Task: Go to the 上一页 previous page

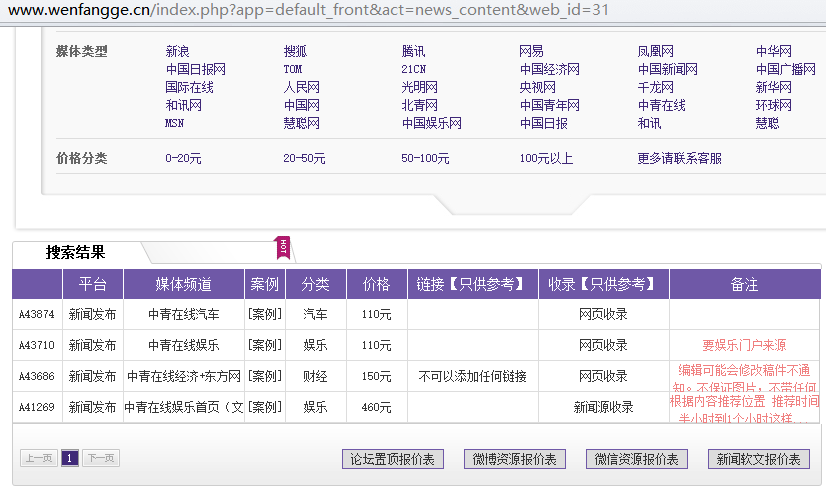Action: point(39,458)
